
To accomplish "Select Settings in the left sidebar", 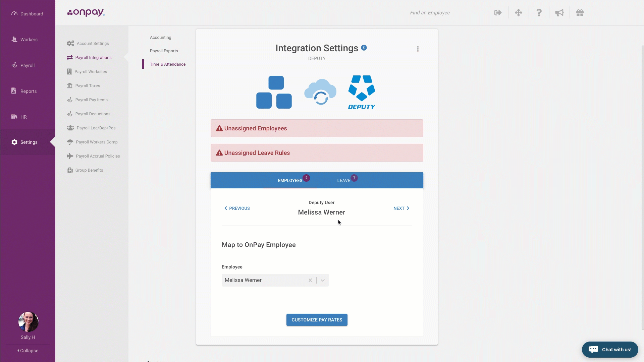I will click(x=28, y=142).
